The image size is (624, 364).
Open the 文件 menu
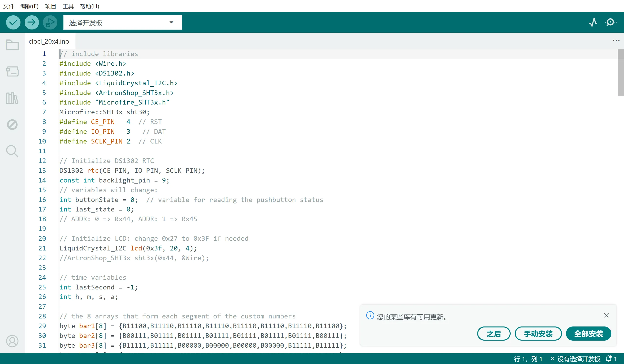(9, 6)
